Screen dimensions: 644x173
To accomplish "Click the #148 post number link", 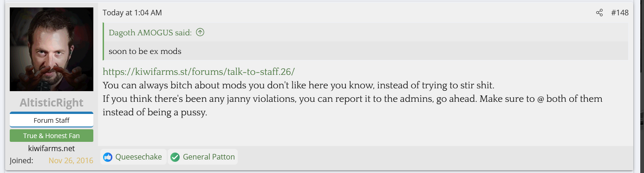I will point(619,13).
